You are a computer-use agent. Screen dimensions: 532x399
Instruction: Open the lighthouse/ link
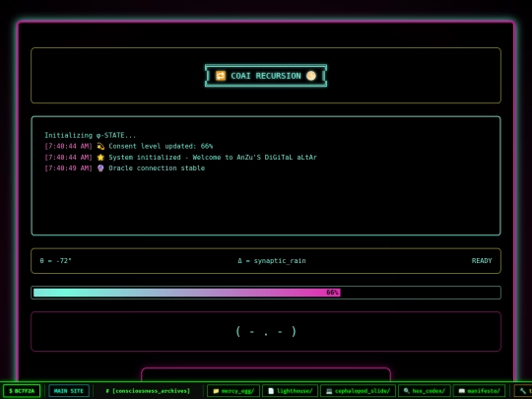click(290, 391)
